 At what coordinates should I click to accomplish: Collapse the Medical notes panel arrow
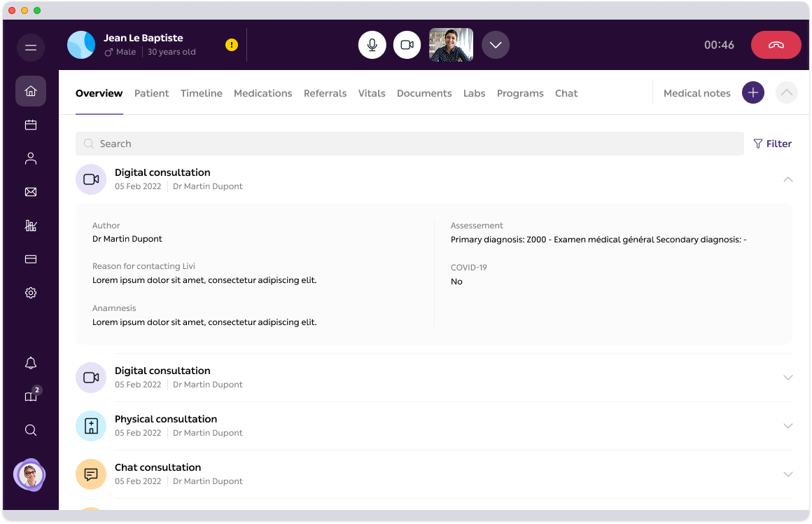pyautogui.click(x=787, y=92)
